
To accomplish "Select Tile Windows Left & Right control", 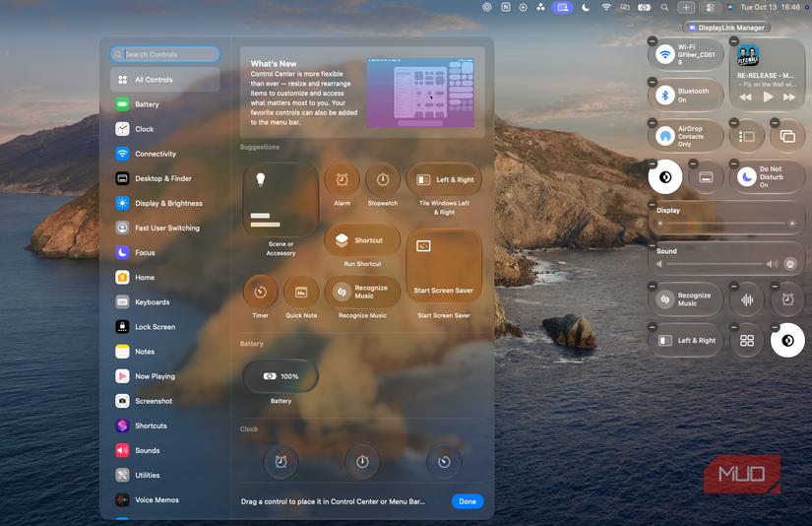I will pyautogui.click(x=444, y=180).
